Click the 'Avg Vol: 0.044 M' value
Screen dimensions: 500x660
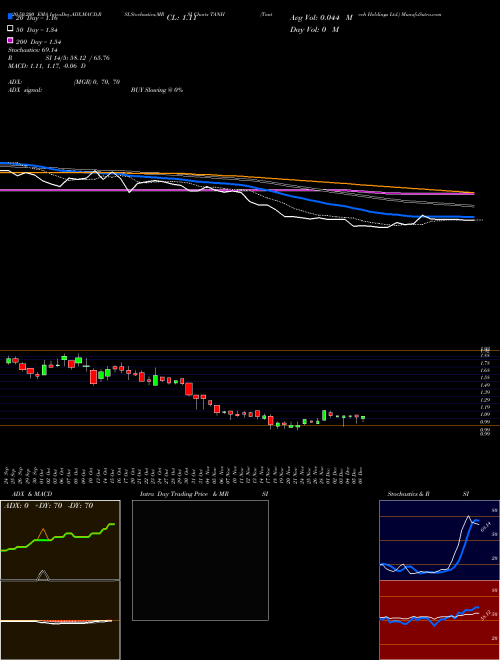coord(321,18)
